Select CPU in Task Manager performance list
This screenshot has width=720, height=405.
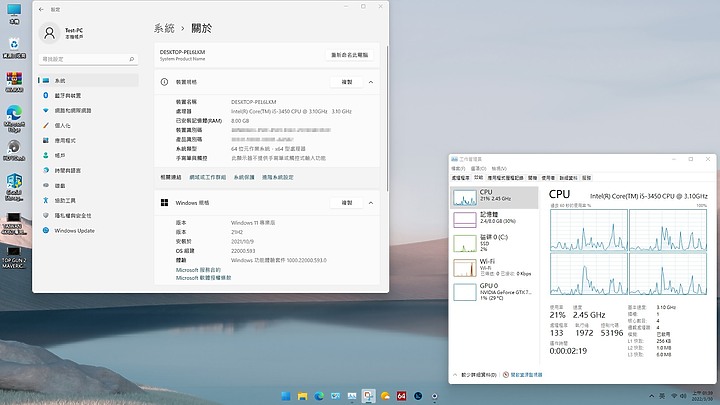(495, 197)
